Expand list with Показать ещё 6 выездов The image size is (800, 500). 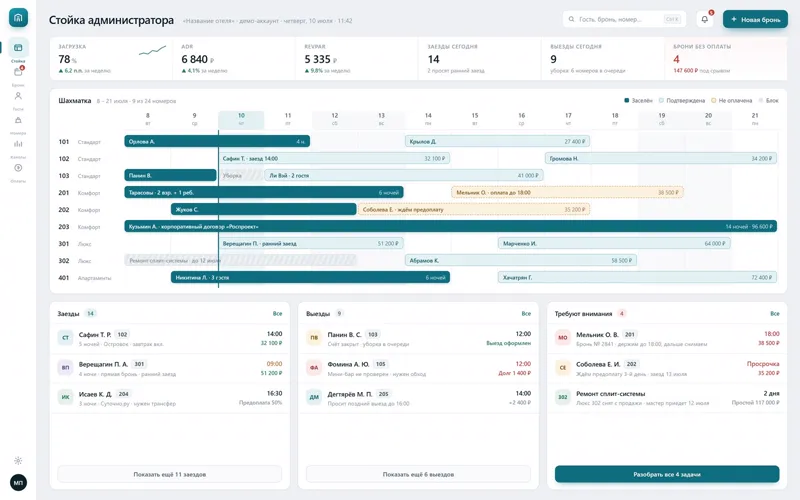click(418, 474)
